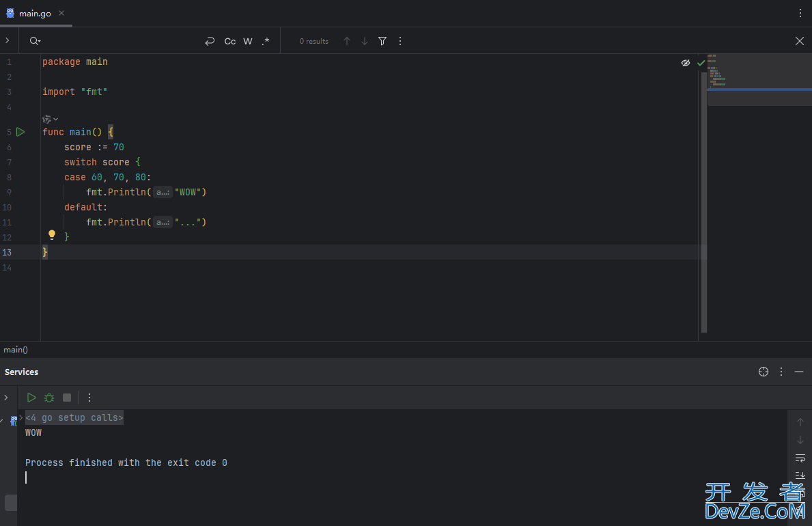
Task: Open more search options menu
Action: [400, 41]
